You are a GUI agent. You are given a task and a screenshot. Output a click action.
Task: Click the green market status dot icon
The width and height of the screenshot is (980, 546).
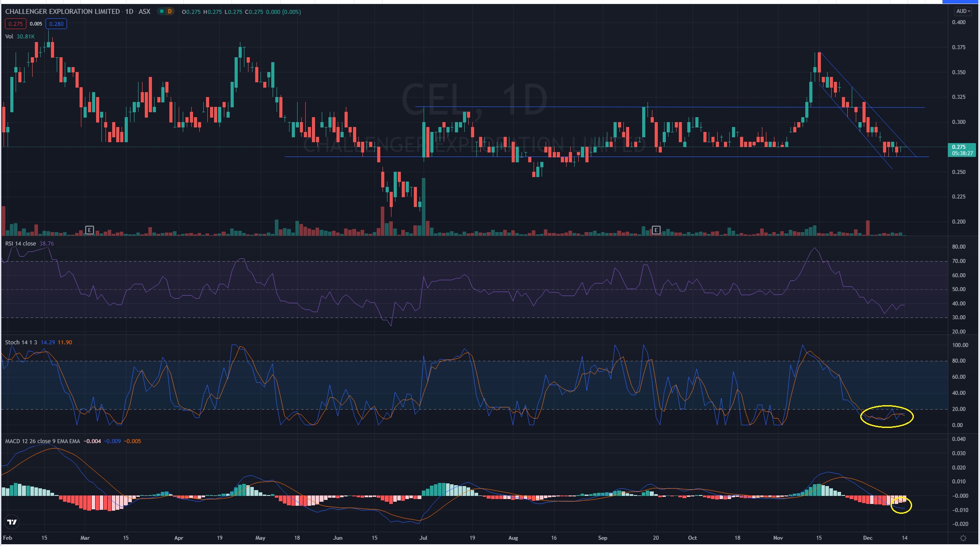tap(161, 12)
